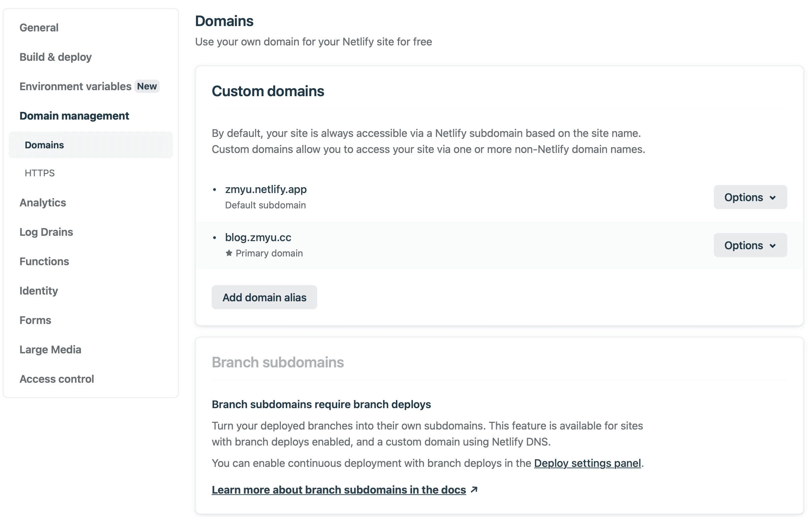Image resolution: width=812 pixels, height=517 pixels.
Task: Open Build & deploy settings
Action: tap(56, 57)
